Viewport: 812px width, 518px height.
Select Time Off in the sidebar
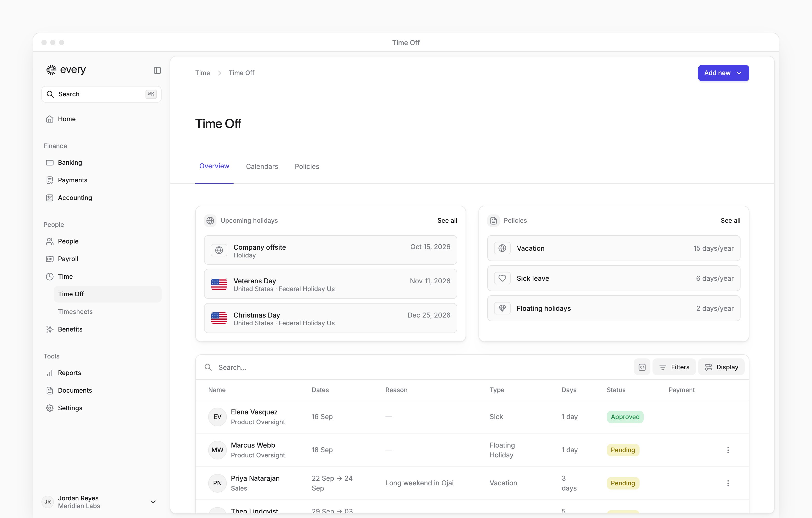click(107, 294)
